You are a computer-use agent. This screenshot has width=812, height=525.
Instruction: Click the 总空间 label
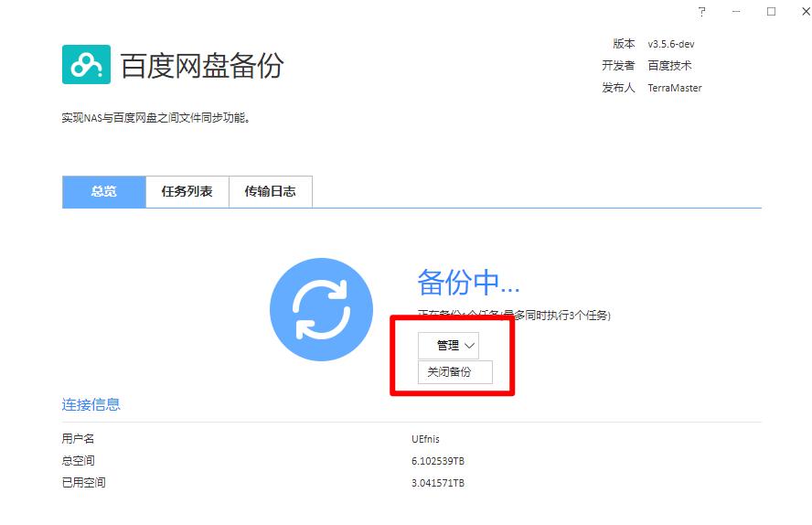click(x=79, y=461)
